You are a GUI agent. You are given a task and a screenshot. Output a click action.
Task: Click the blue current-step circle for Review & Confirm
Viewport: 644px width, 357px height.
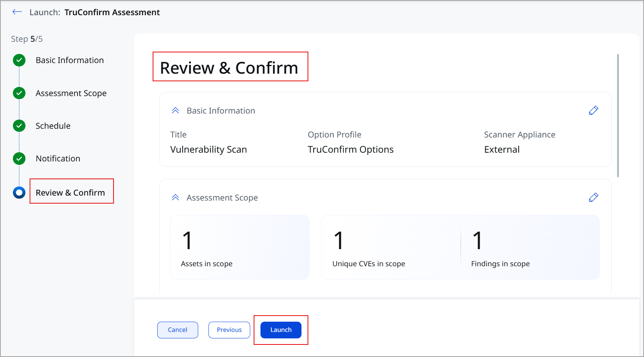(x=19, y=193)
